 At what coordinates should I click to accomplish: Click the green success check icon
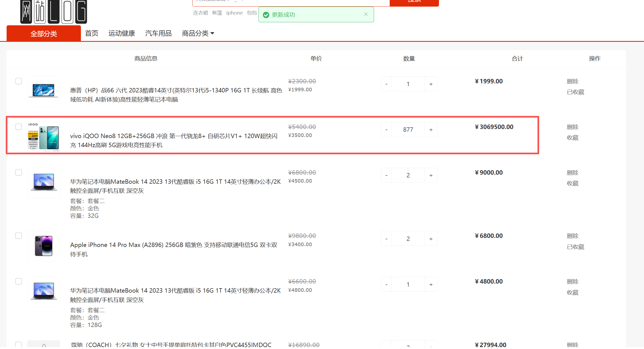266,15
